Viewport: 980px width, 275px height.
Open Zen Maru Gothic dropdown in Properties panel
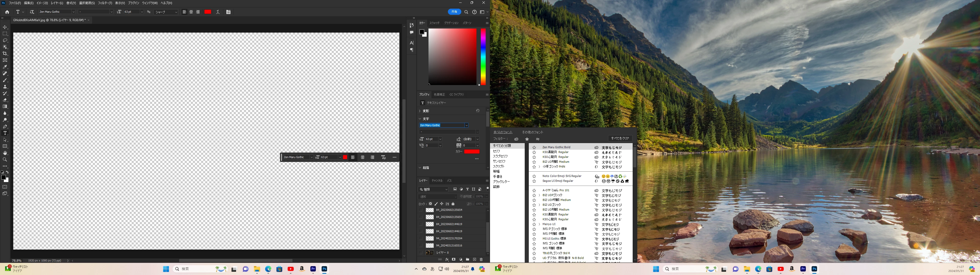(467, 125)
